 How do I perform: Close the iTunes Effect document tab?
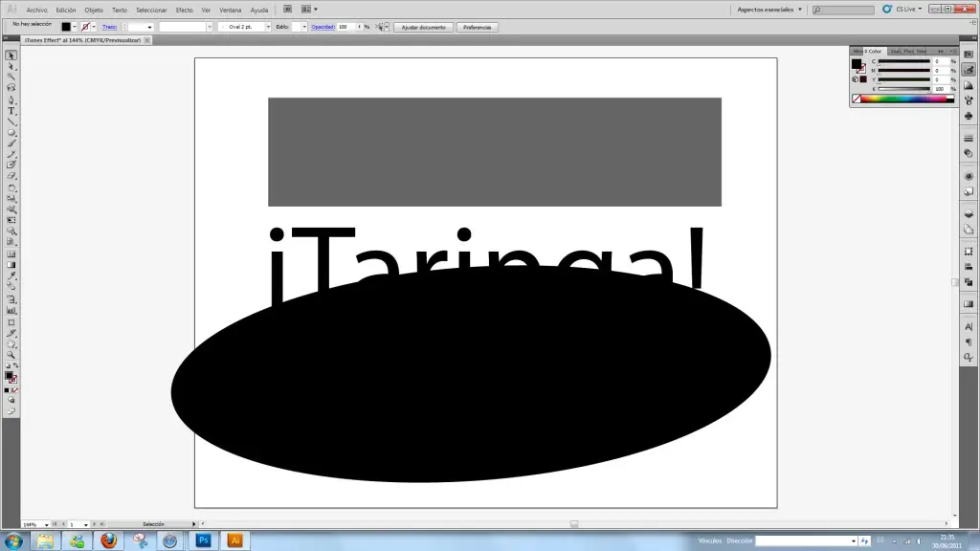[147, 40]
